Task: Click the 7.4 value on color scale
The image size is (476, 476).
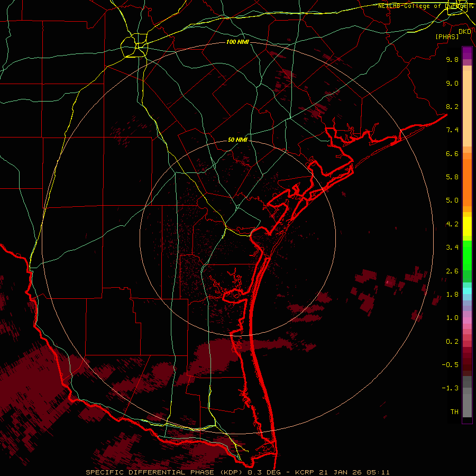Action: coord(452,130)
